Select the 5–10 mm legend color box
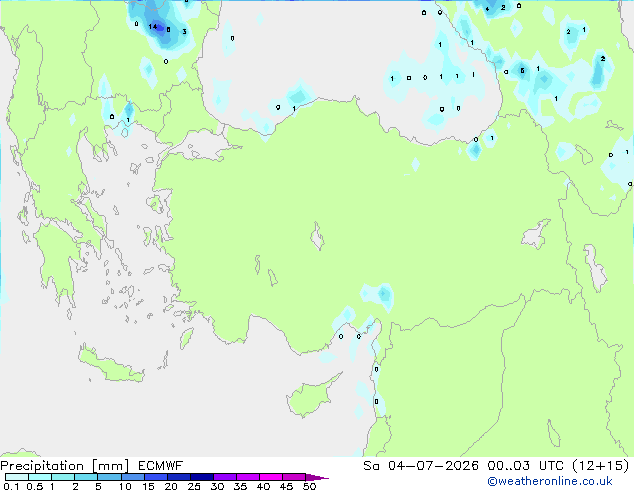The image size is (634, 490). point(109,477)
